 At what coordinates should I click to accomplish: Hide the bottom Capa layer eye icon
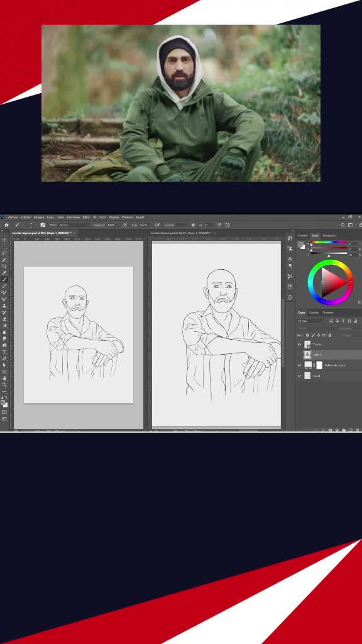(299, 376)
